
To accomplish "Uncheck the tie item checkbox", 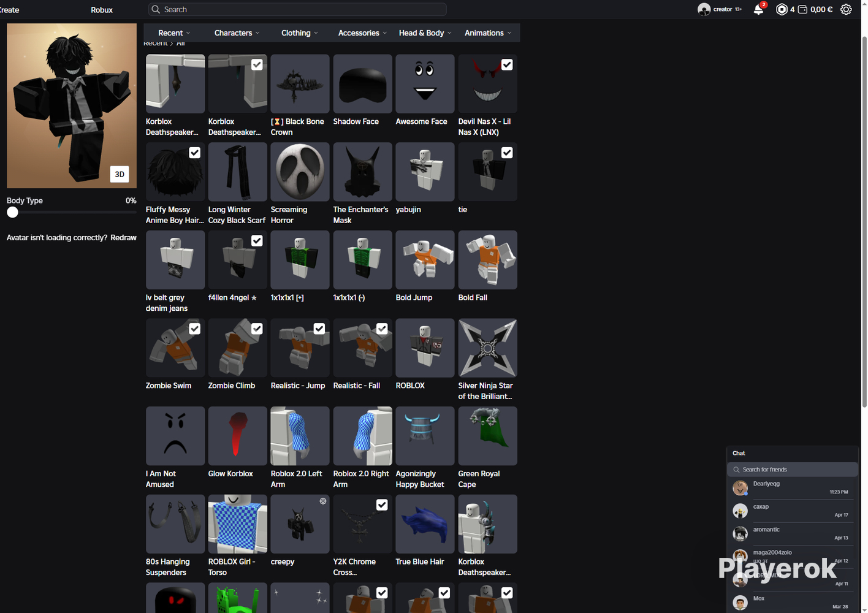I will 507,153.
